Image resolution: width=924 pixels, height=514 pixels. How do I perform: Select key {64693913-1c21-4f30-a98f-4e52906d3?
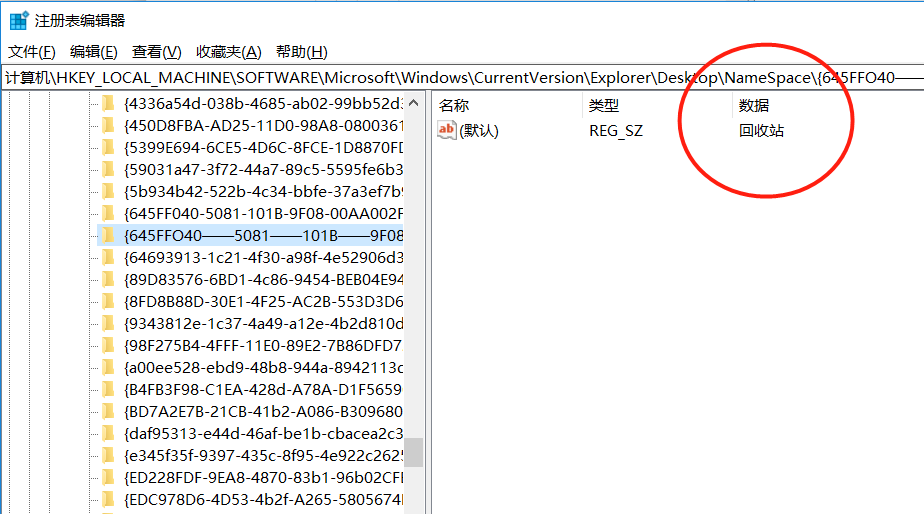[x=263, y=258]
